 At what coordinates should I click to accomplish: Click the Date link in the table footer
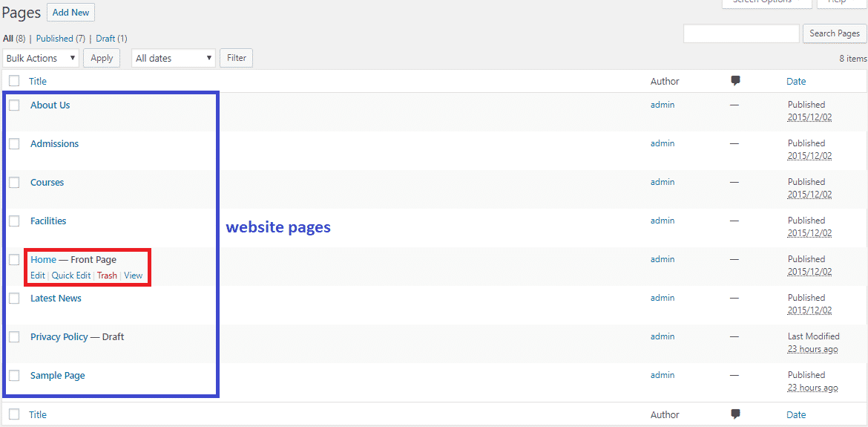point(796,414)
